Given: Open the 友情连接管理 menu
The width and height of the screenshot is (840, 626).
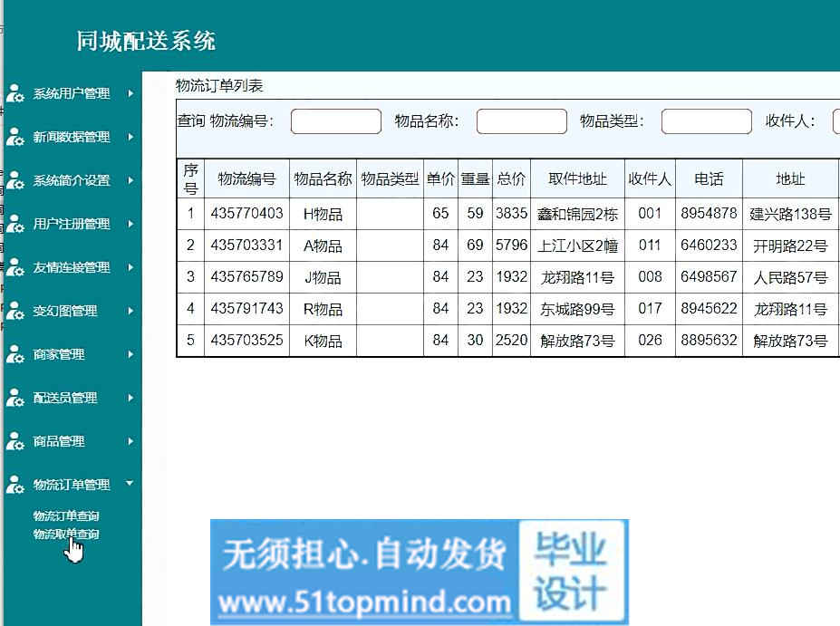Looking at the screenshot, I should (x=72, y=267).
